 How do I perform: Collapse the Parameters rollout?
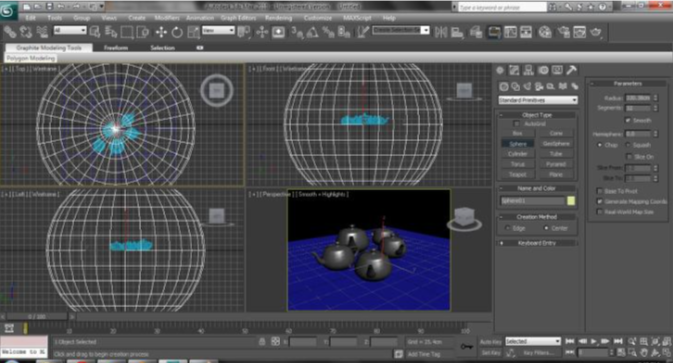628,83
